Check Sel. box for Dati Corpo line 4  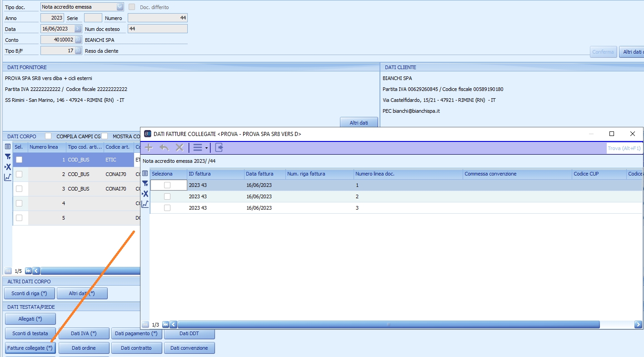19,203
